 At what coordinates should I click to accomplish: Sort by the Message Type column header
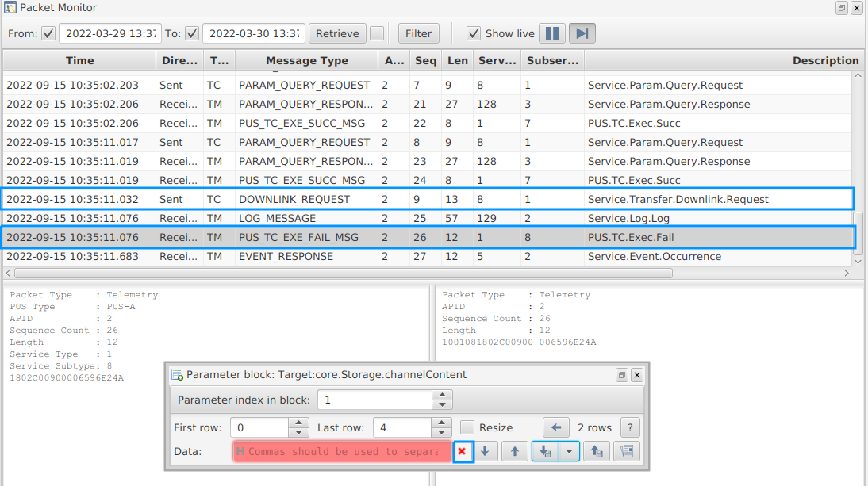pos(306,60)
